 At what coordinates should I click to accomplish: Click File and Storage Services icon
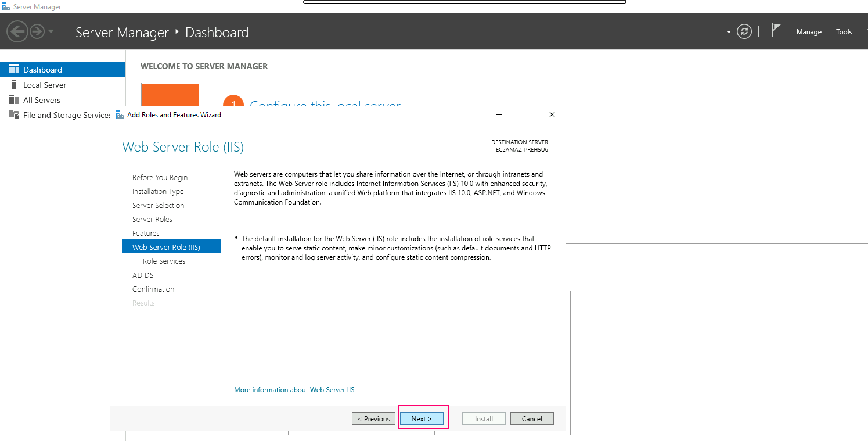pyautogui.click(x=14, y=114)
